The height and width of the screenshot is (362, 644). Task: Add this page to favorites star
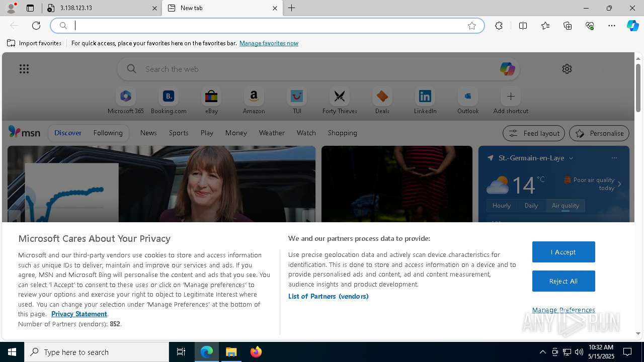[472, 26]
